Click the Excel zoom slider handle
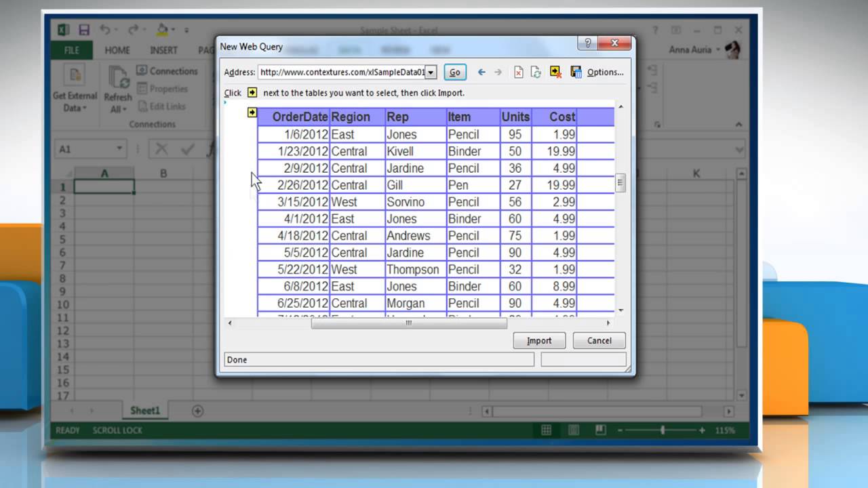Viewport: 868px width, 488px height. pos(663,430)
